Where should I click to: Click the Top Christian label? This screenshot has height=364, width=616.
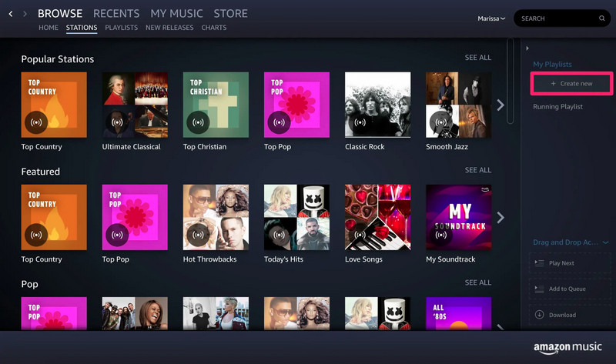pyautogui.click(x=205, y=147)
